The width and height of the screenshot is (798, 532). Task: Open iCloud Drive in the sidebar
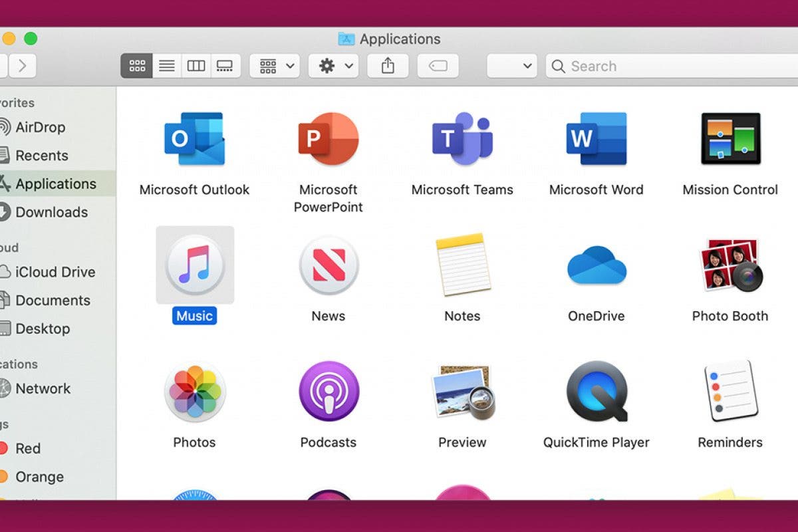tap(58, 272)
